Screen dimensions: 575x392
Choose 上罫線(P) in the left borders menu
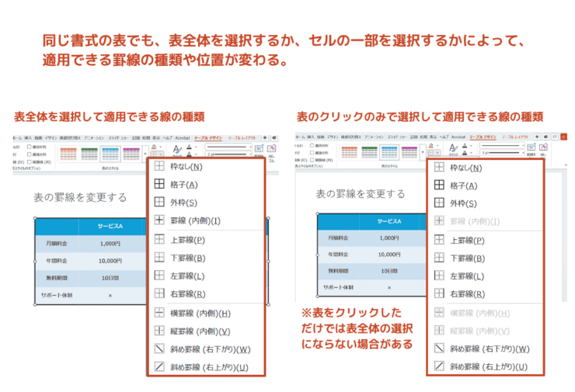(206, 240)
